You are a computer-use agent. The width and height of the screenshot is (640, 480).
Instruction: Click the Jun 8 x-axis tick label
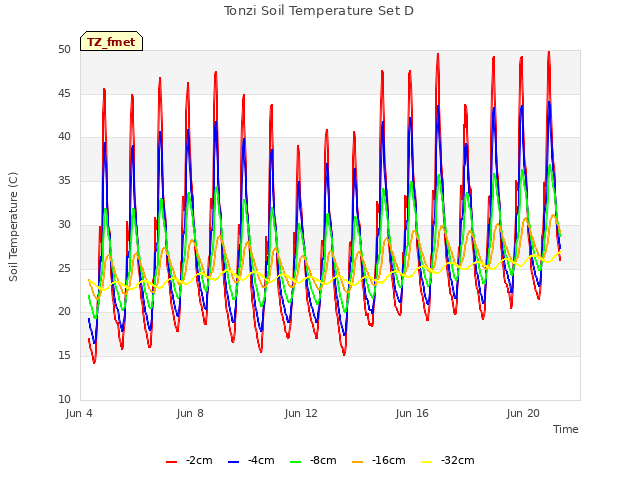pos(190,413)
